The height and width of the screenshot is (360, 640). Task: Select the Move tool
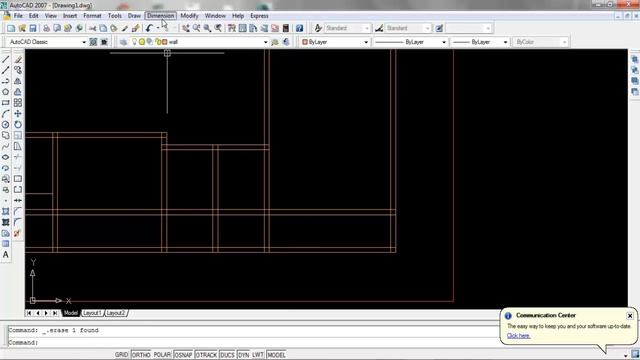pyautogui.click(x=18, y=114)
